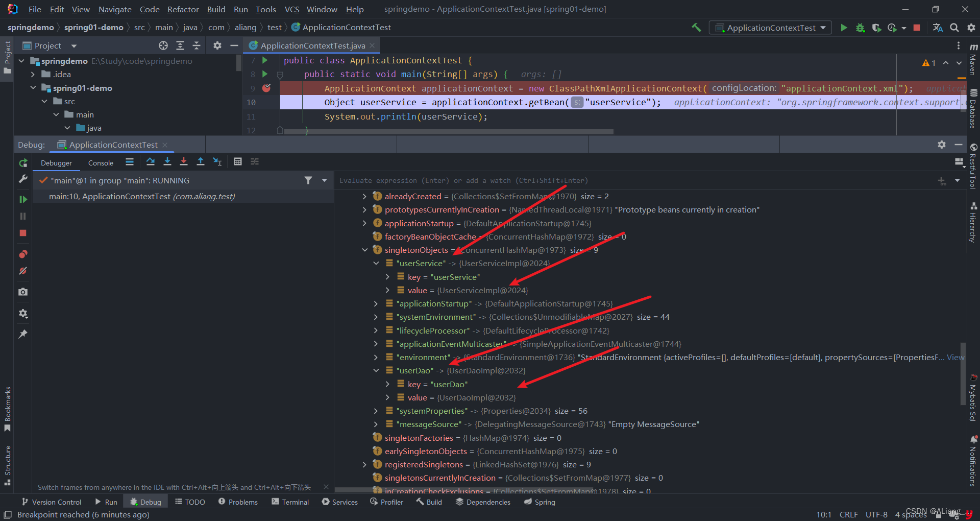The height and width of the screenshot is (521, 980).
Task: Open Project panel options gear
Action: 217,45
